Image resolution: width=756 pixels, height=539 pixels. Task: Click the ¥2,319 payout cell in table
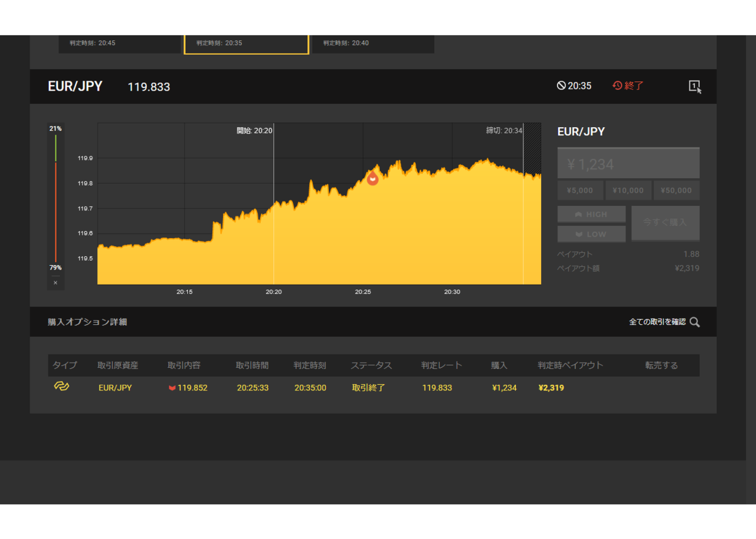(x=551, y=388)
